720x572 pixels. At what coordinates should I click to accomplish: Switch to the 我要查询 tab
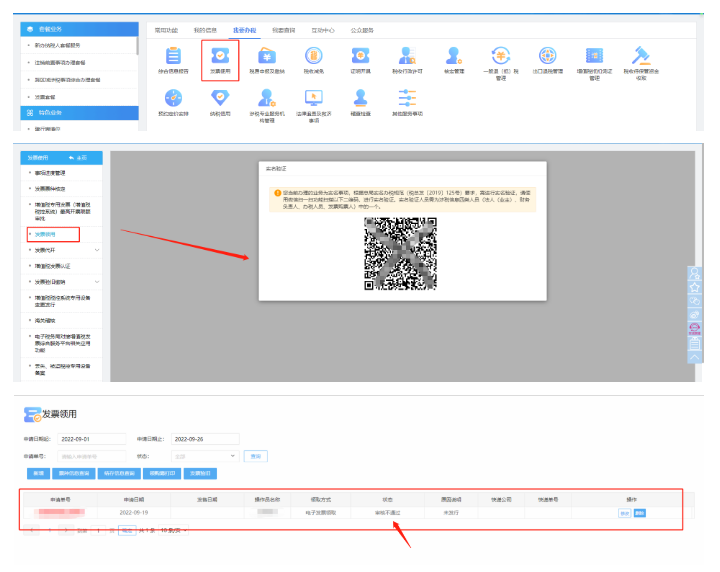point(284,30)
